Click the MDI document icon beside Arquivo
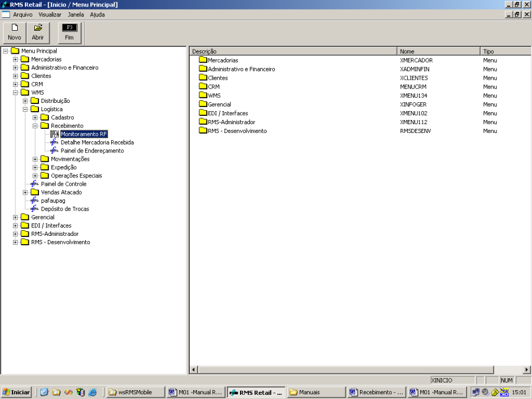The width and height of the screenshot is (532, 399). [6, 15]
